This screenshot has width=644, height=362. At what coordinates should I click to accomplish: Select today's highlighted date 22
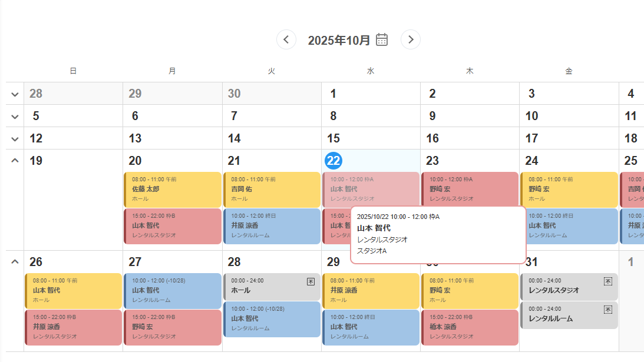coord(333,161)
